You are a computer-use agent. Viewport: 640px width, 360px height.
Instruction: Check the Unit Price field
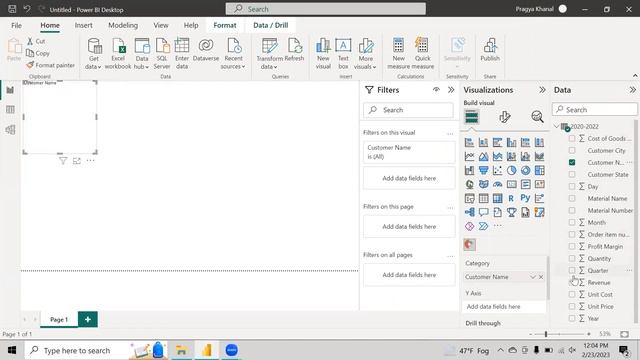coord(572,306)
